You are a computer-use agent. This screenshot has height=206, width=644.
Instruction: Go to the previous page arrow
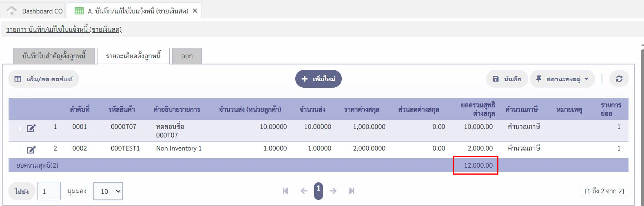(x=304, y=191)
